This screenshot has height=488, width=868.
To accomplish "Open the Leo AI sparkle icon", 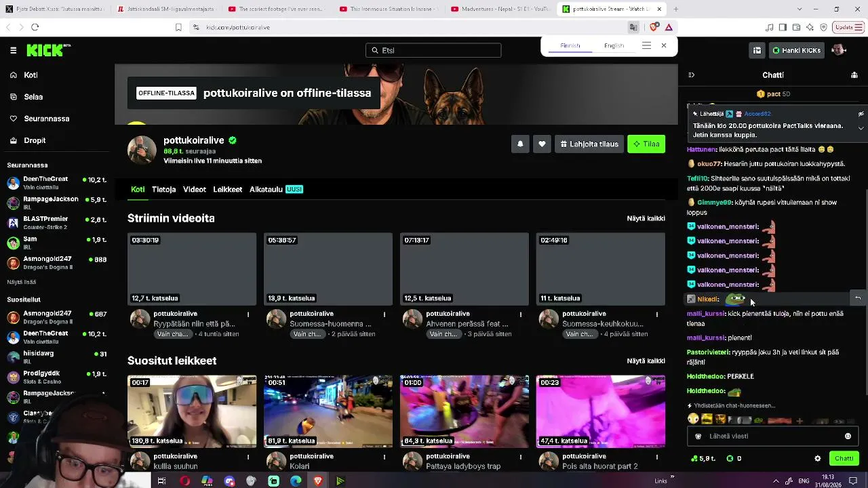I will (810, 27).
